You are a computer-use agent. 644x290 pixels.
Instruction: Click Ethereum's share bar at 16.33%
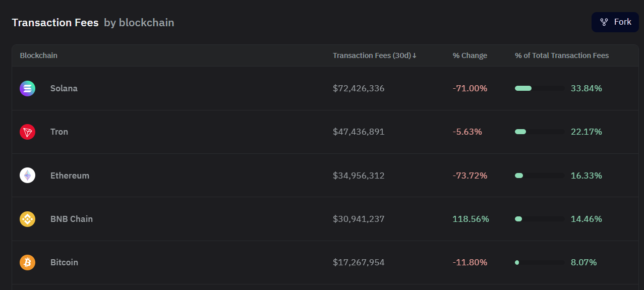[540, 176]
